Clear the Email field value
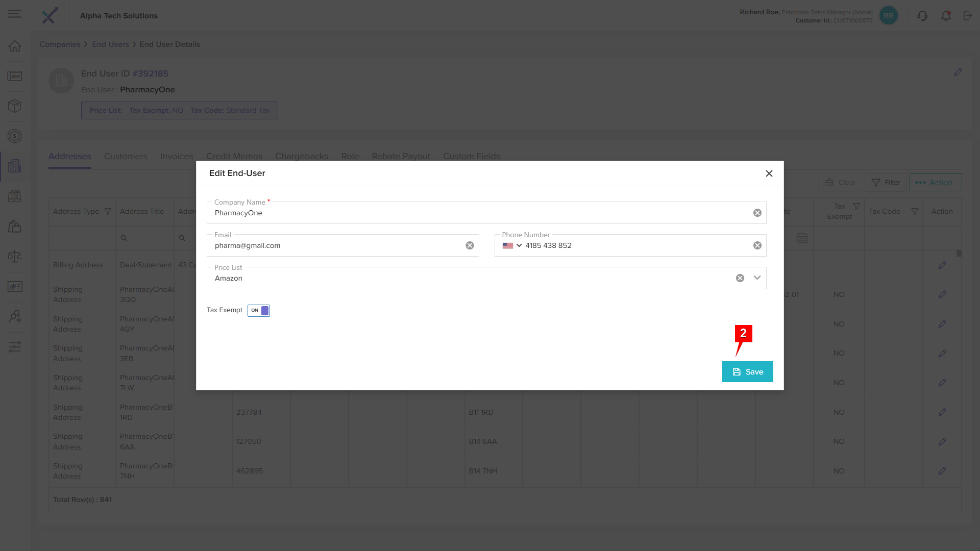This screenshot has height=551, width=980. pyautogui.click(x=470, y=246)
